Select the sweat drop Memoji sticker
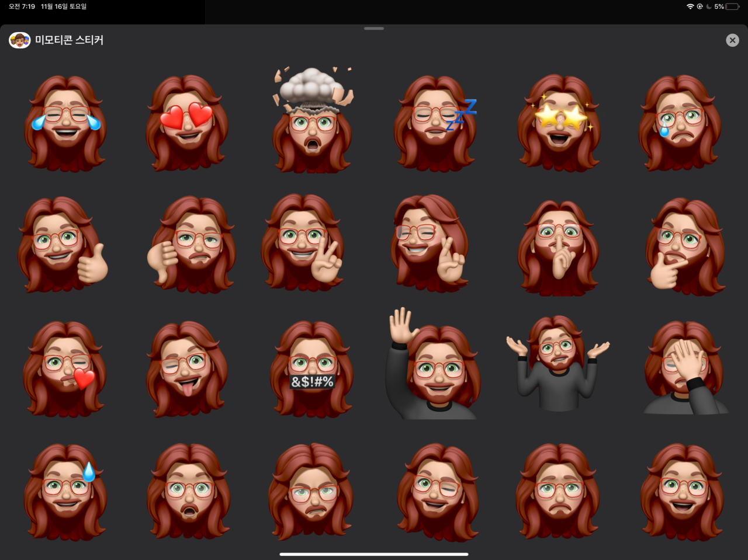The height and width of the screenshot is (560, 748). pyautogui.click(x=65, y=492)
